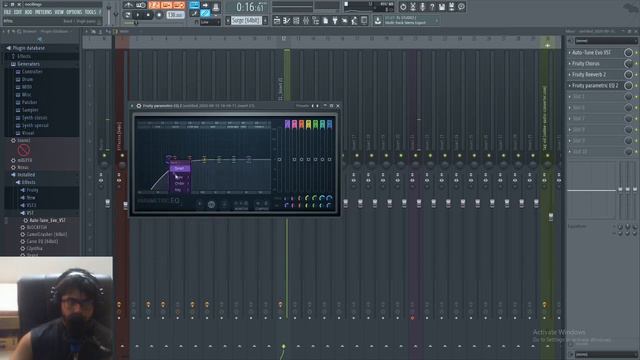Open the EDIT menu

tap(18, 12)
